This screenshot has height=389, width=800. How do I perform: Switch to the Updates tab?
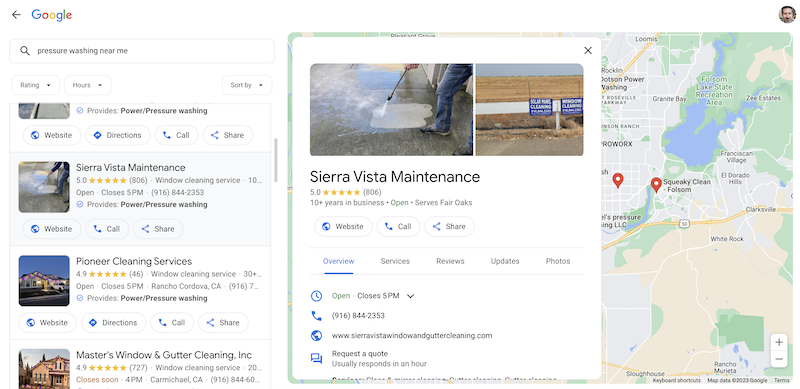pyautogui.click(x=505, y=261)
